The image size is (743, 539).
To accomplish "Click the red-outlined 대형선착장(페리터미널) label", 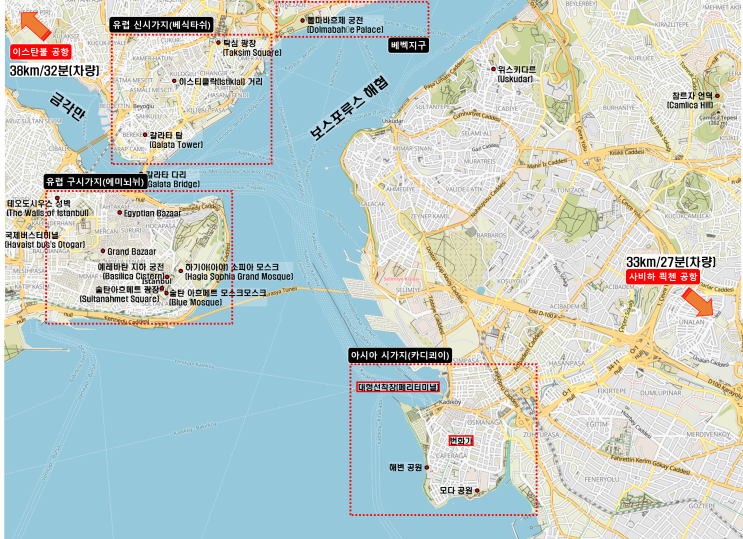I will [398, 387].
